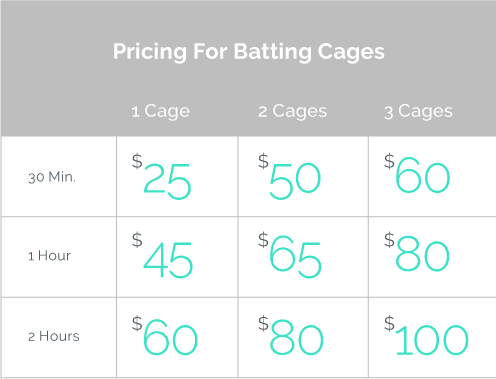This screenshot has width=496, height=379.
Task: Choose the $60 price in the 2 Hours row
Action: (x=165, y=336)
